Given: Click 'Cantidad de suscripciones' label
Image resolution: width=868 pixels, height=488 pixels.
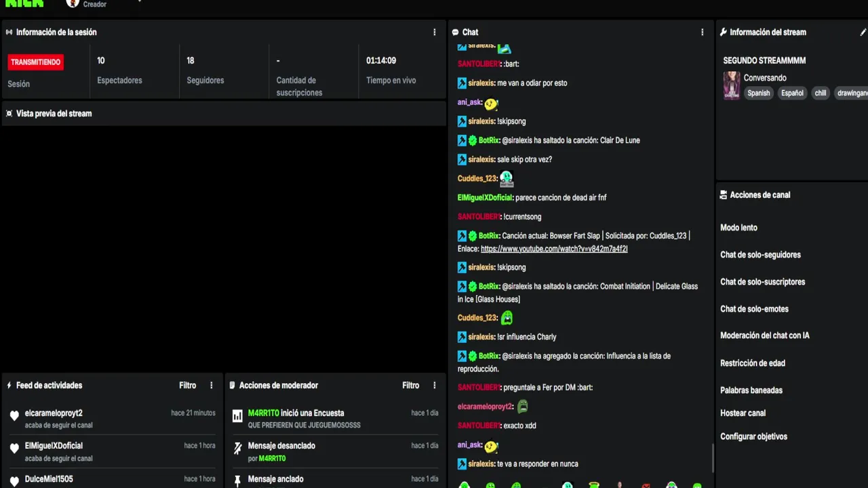Looking at the screenshot, I should click(299, 86).
